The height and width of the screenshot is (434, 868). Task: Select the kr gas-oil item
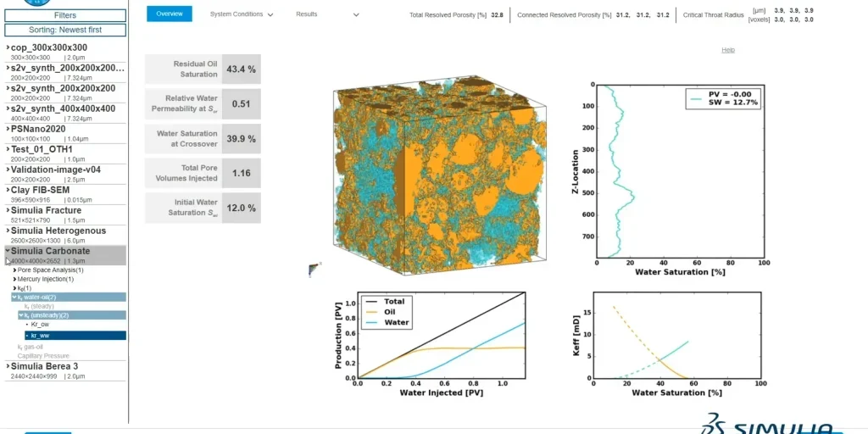point(31,347)
